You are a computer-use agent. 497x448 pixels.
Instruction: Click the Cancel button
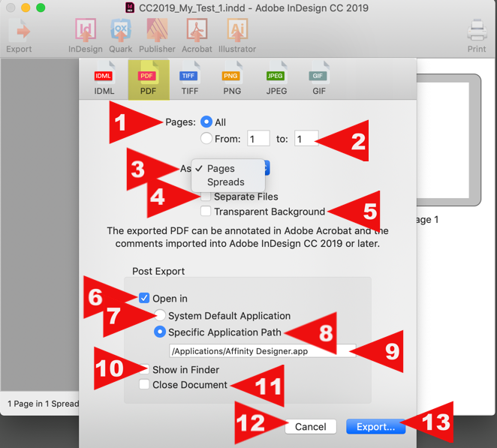click(x=310, y=426)
